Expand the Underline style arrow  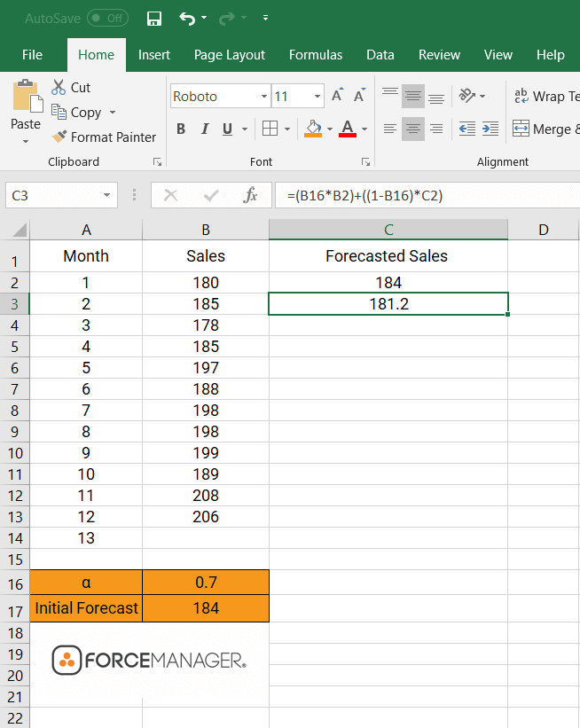point(245,129)
